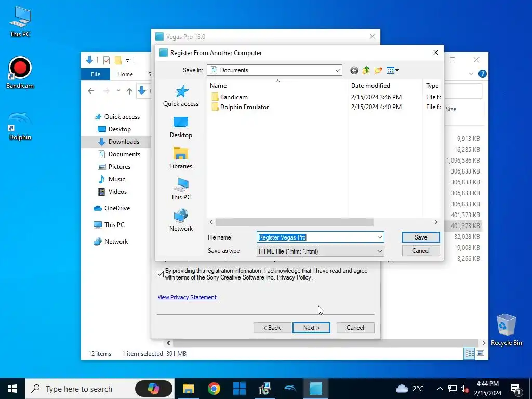The width and height of the screenshot is (532, 399).
Task: Open Customize Quick Access Toolbar dropdown
Action: point(128,61)
